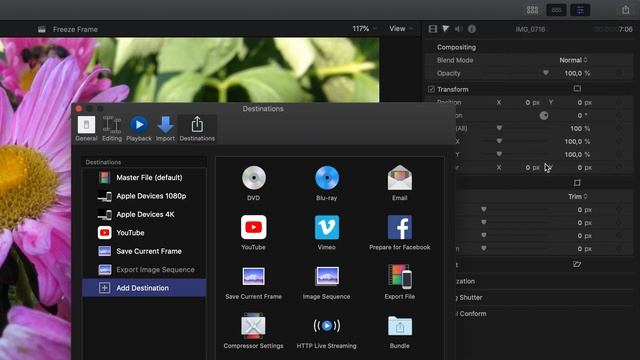
Task: Select Save Current Frame in sidebar list
Action: [x=144, y=251]
